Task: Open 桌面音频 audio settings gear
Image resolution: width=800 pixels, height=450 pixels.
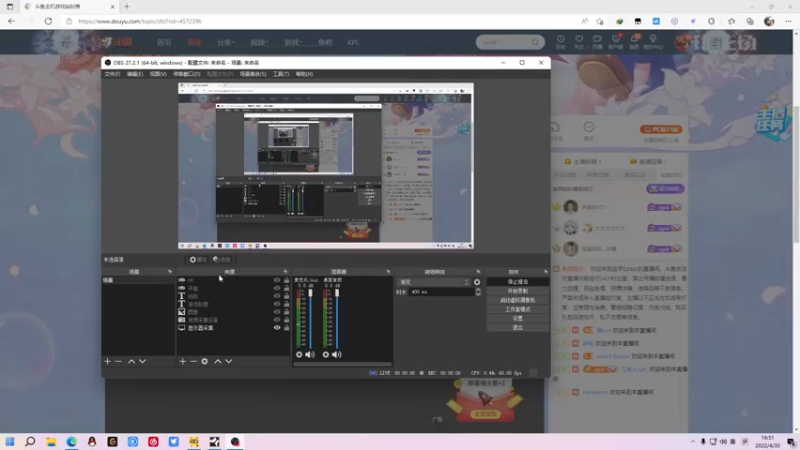Action: coord(326,354)
